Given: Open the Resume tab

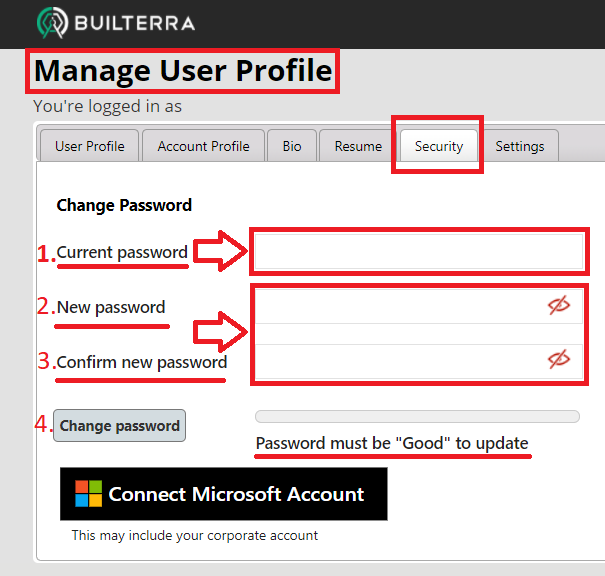Looking at the screenshot, I should [358, 146].
